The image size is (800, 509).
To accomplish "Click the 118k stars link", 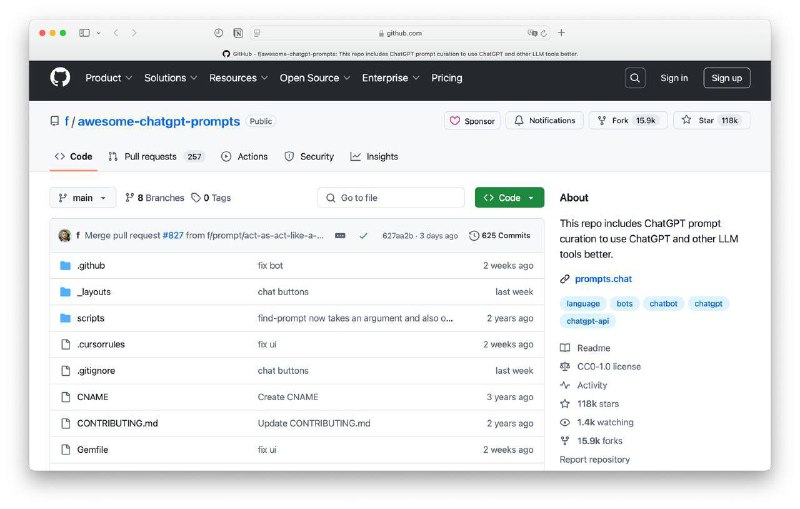I will click(x=597, y=404).
